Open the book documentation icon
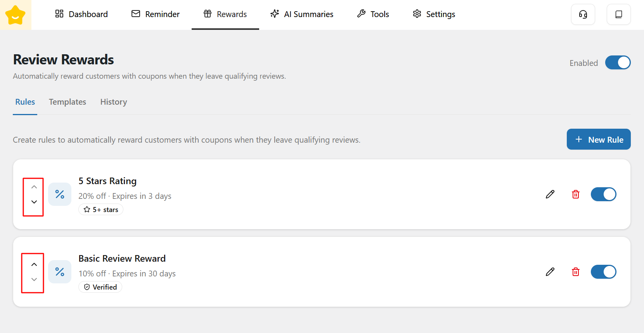The height and width of the screenshot is (333, 644). [x=618, y=14]
